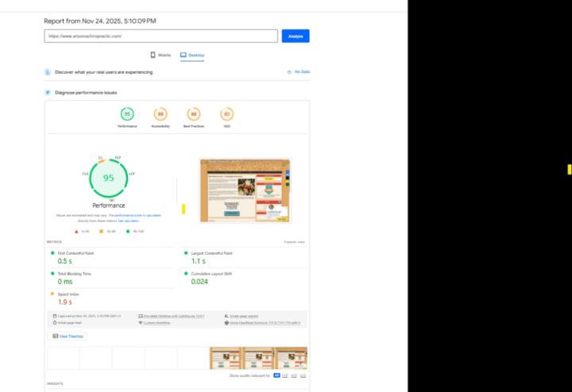
Task: Click the Diagnose performance issues icon
Action: (x=48, y=93)
